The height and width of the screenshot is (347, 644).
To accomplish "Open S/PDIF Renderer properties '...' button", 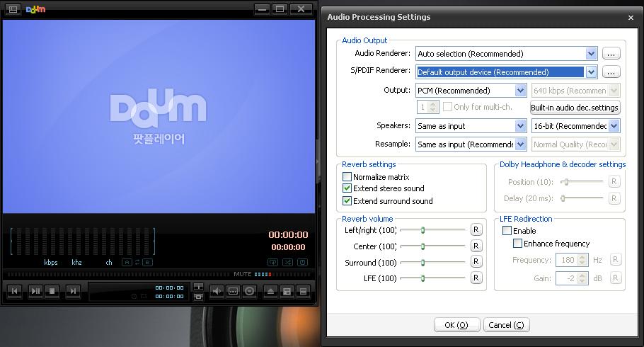I will 611,72.
